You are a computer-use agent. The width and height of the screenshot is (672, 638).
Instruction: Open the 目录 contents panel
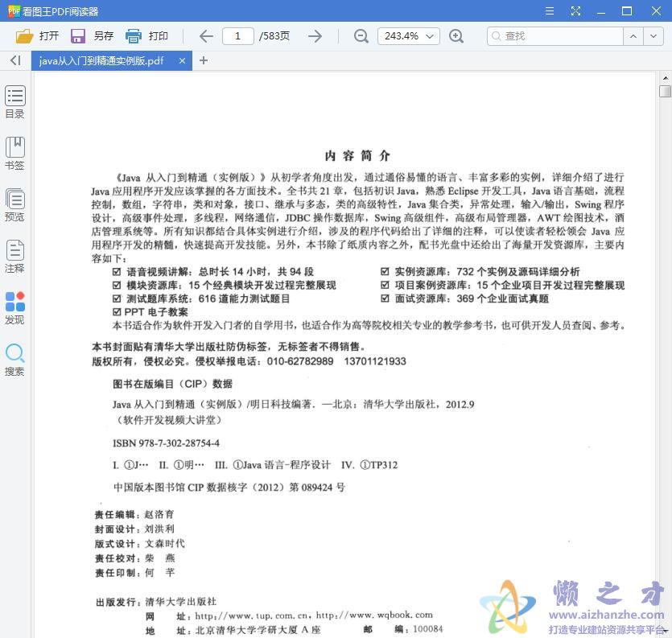14,102
